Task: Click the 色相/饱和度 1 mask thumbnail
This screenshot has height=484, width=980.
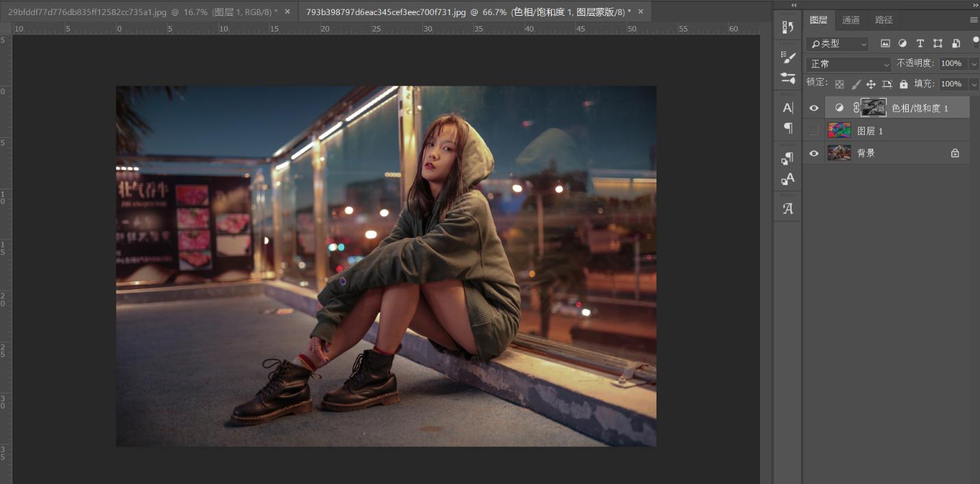Action: coord(875,108)
